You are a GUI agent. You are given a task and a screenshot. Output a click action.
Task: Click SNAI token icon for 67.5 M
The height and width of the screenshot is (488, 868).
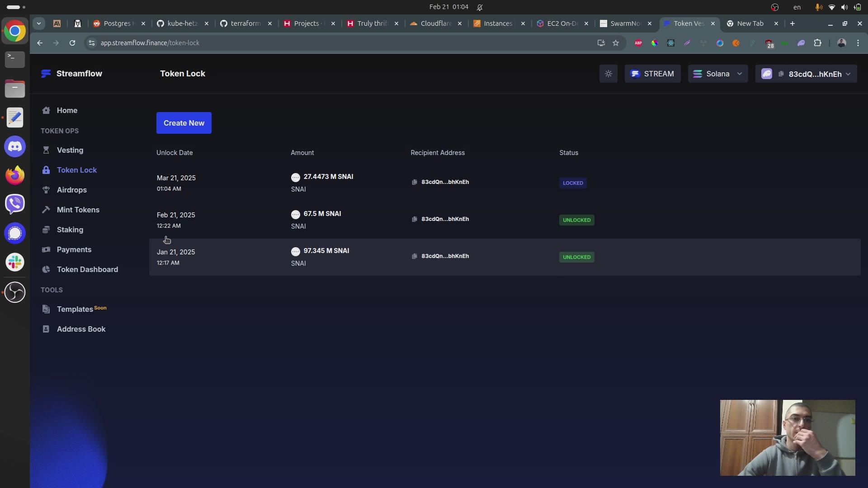click(x=296, y=214)
